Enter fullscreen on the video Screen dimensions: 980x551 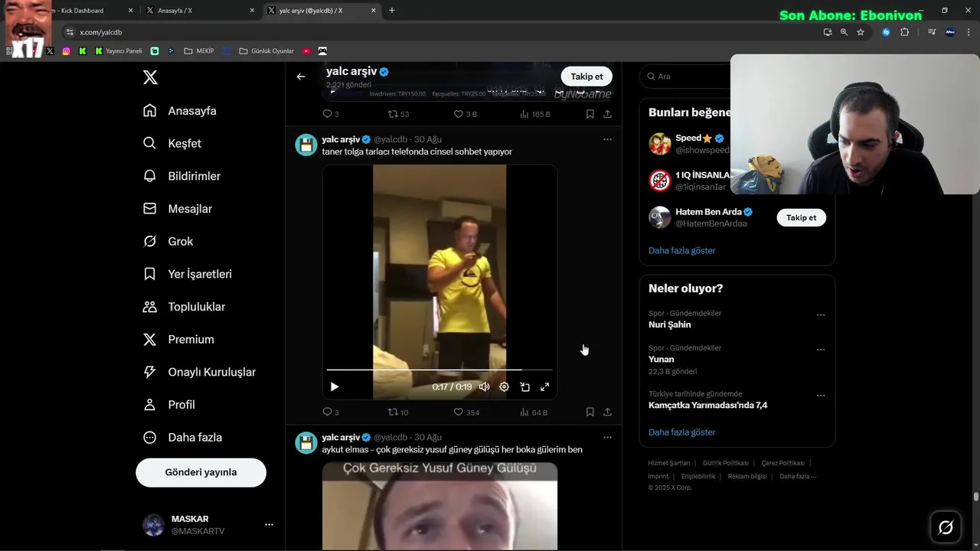pyautogui.click(x=545, y=386)
